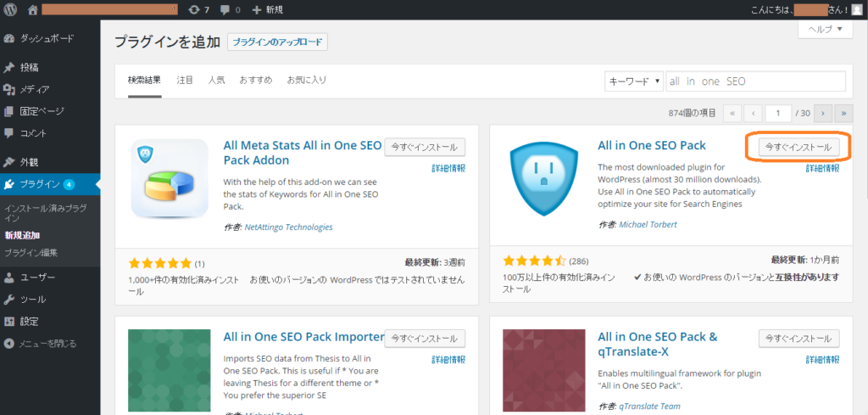The width and height of the screenshot is (868, 415).
Task: Click the collapse arrow icon in sidebar
Action: pyautogui.click(x=8, y=344)
